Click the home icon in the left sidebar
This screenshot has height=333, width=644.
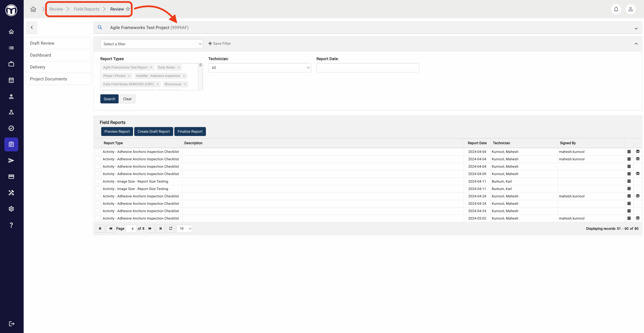[x=11, y=32]
